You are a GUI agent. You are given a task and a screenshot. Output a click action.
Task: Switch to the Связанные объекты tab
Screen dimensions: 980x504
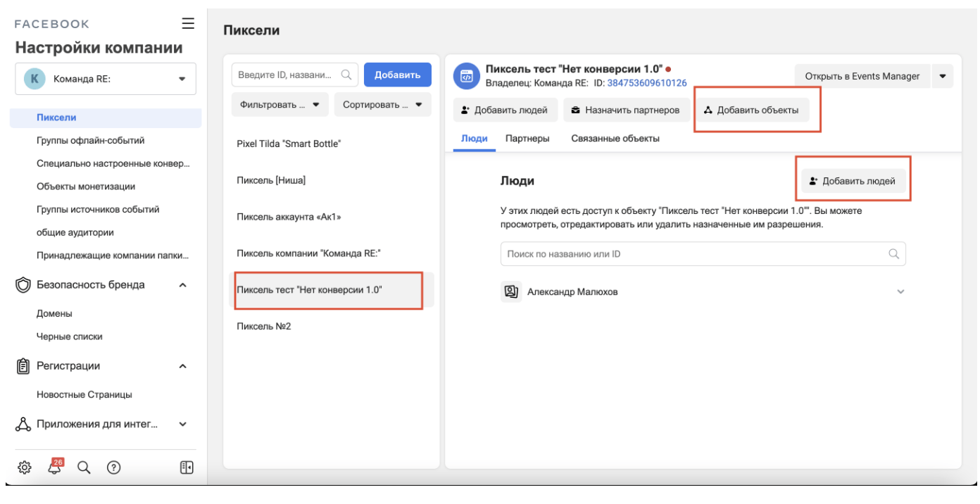pyautogui.click(x=615, y=139)
